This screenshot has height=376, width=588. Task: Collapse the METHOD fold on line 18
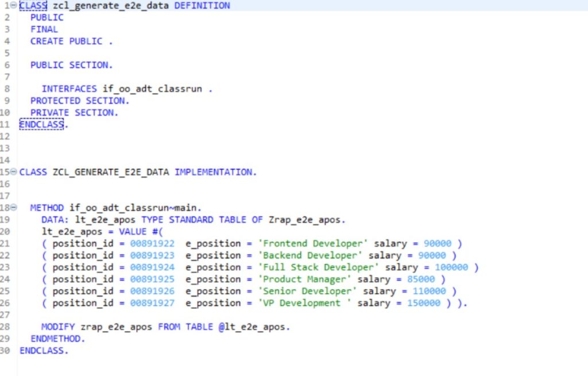14,208
